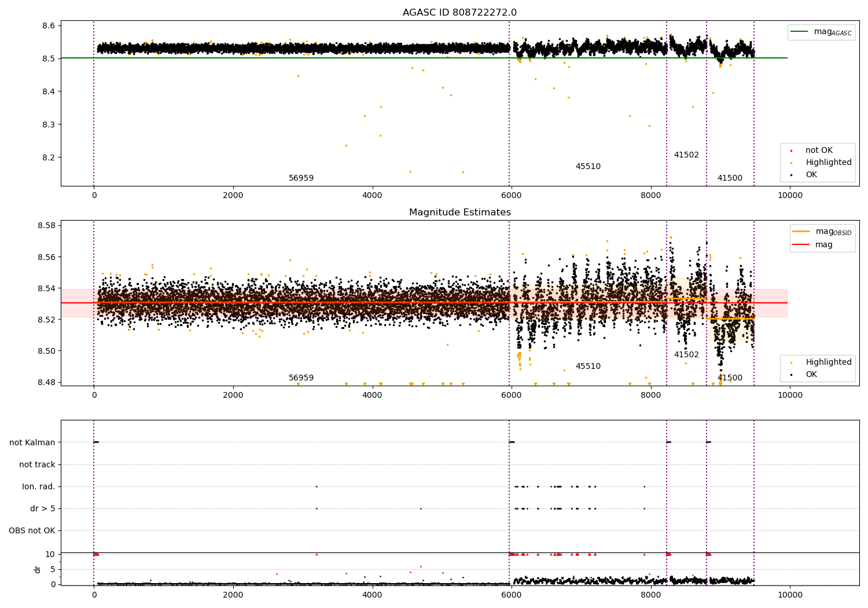Viewport: 868px width, 608px height.
Task: Click the 'dr' y-axis label in bottom plot
Action: pos(38,569)
